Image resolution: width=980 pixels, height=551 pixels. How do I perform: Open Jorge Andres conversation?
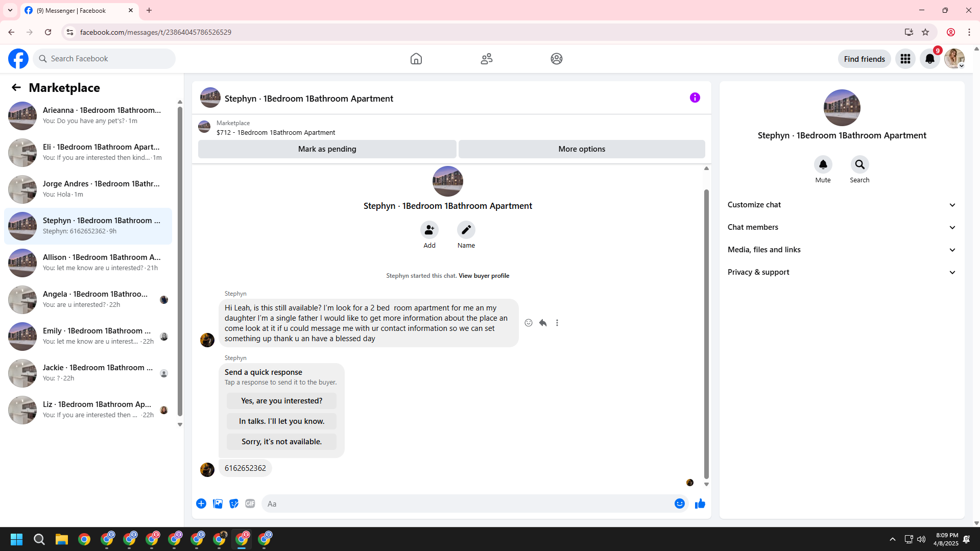[88, 189]
